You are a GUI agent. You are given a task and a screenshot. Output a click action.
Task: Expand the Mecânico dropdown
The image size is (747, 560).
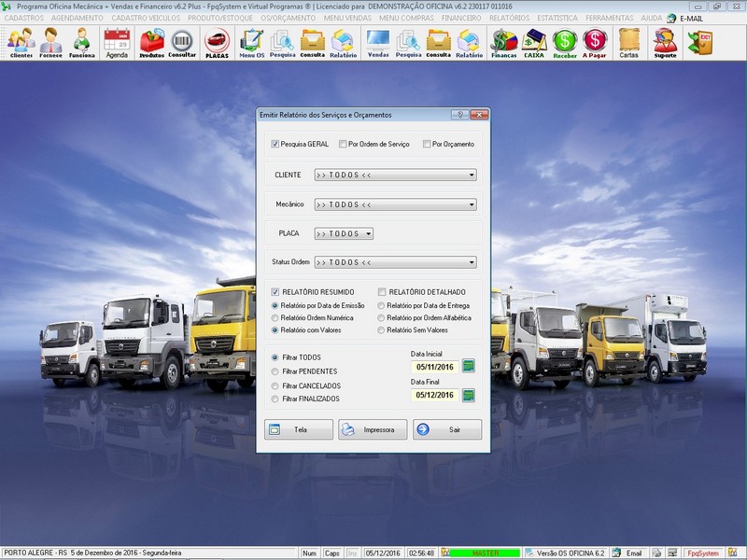pyautogui.click(x=395, y=204)
